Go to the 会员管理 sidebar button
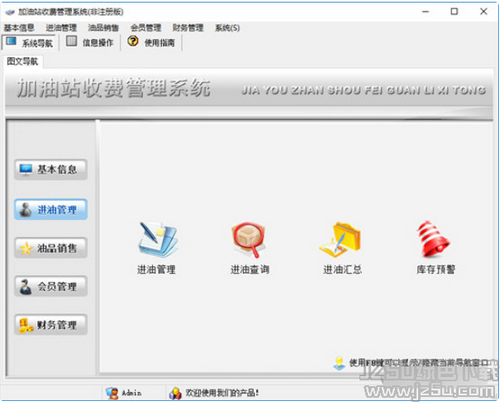This screenshot has height=402, width=500. click(51, 286)
